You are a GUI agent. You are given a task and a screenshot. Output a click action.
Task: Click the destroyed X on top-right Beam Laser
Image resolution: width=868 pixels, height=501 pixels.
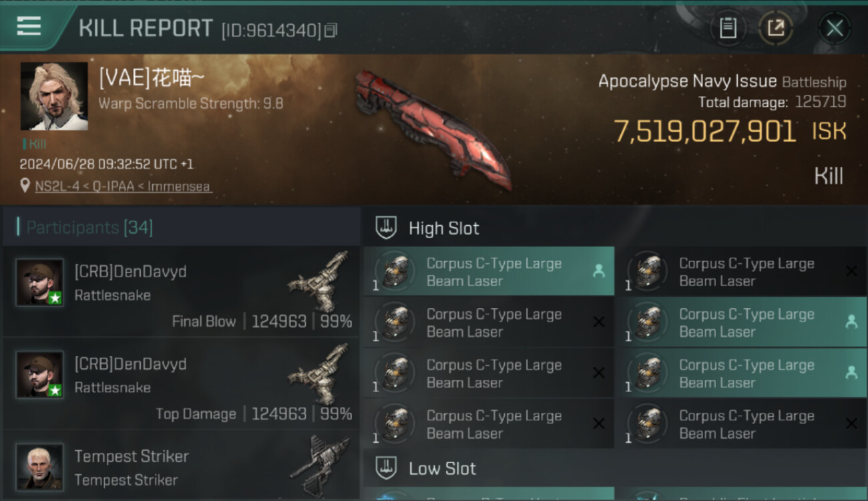(x=851, y=271)
